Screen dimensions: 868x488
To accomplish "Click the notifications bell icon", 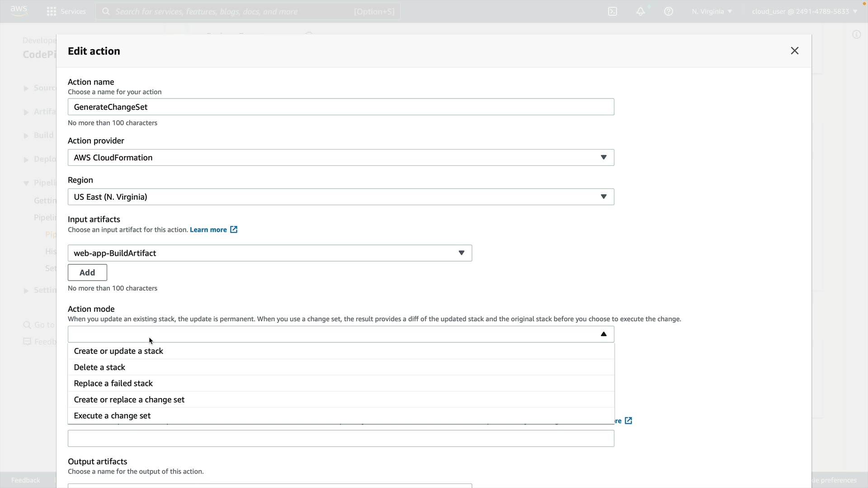I will [640, 11].
